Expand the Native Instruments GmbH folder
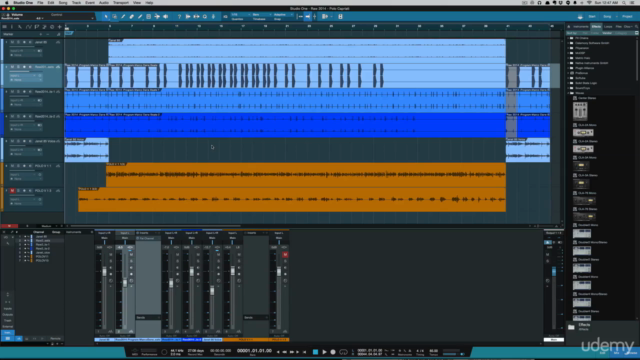The image size is (640, 360). (569, 63)
